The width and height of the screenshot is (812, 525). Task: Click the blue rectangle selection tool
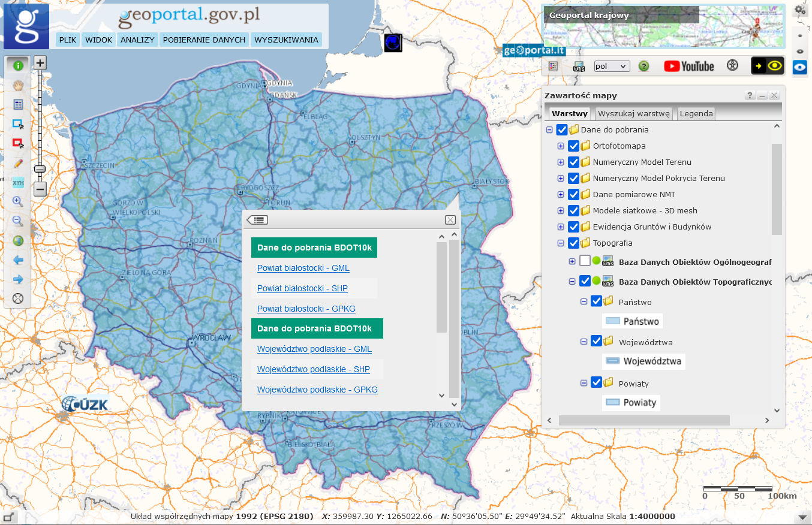[x=18, y=124]
